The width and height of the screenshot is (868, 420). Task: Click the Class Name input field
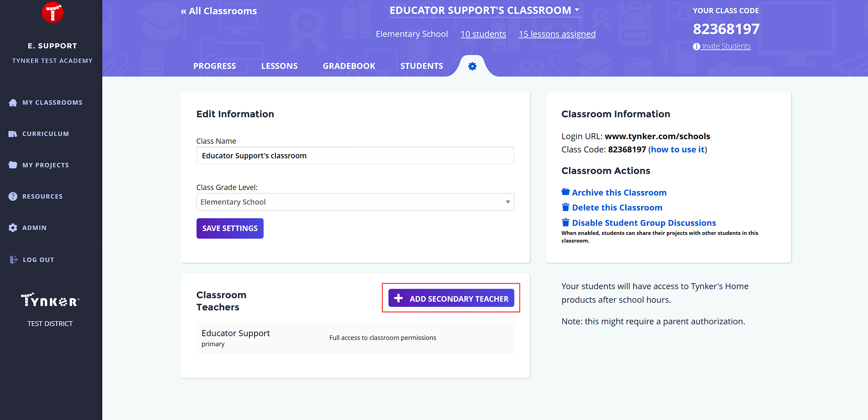pyautogui.click(x=355, y=156)
